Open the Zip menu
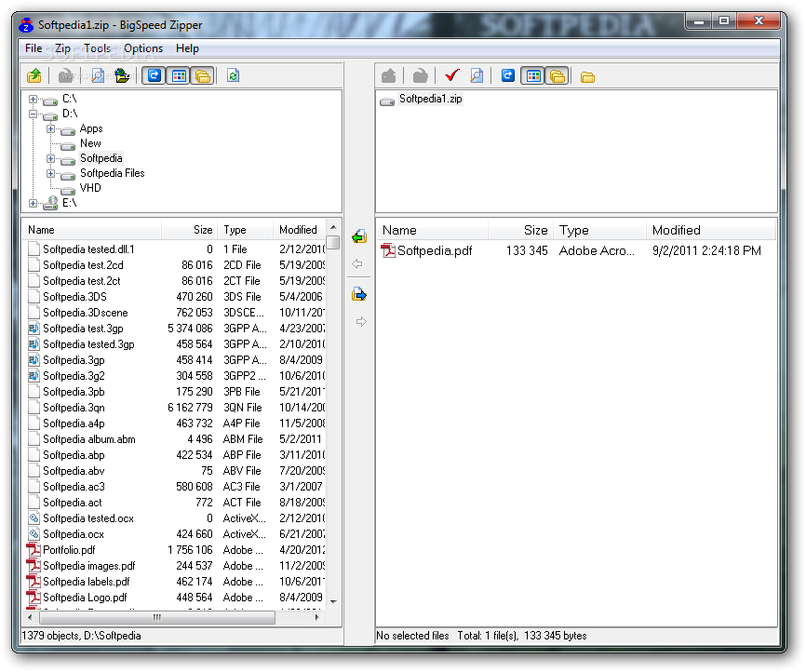 point(62,48)
